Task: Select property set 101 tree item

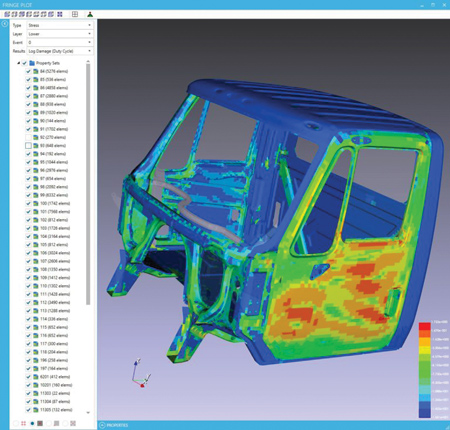Action: click(x=55, y=212)
